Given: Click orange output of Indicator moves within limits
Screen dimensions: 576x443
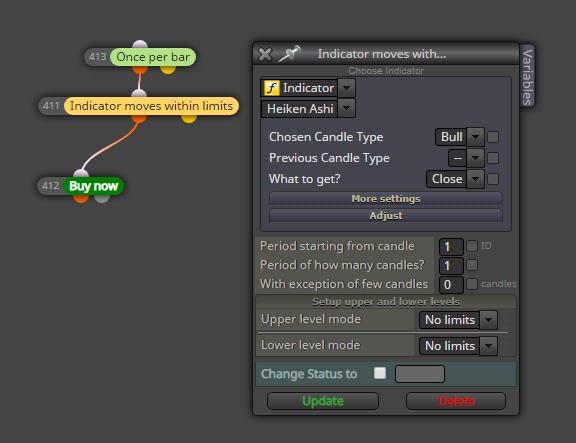Looking at the screenshot, I should [x=139, y=118].
